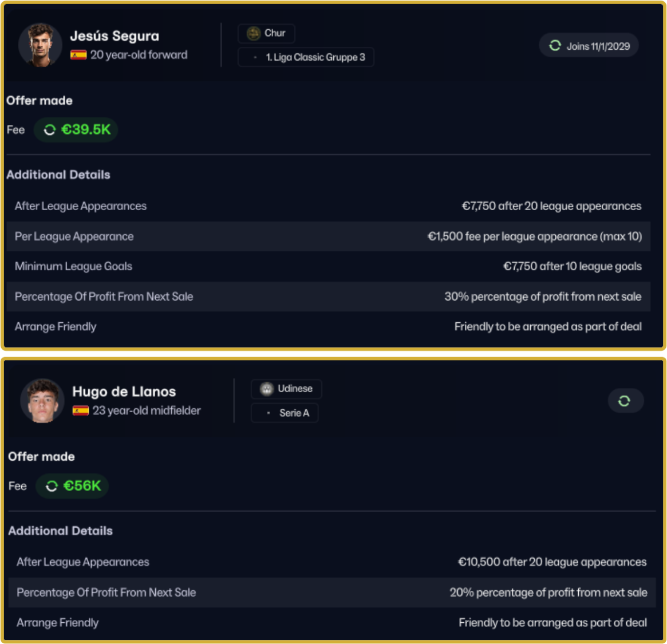This screenshot has width=667, height=644.
Task: Open the Udinese club link
Action: tap(295, 389)
